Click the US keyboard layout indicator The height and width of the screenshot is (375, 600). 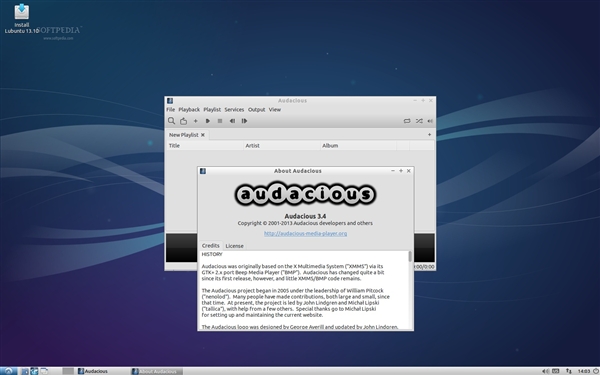pos(556,371)
